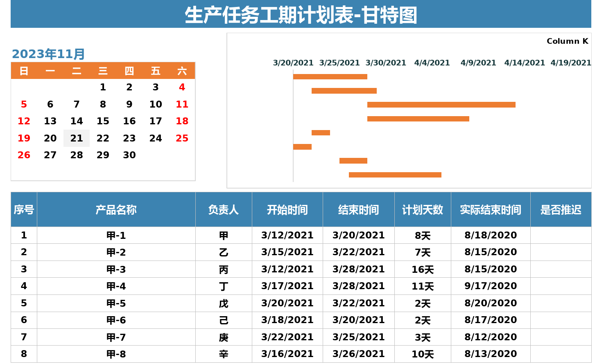Select the longest orange Gantt bar

[x=441, y=105]
